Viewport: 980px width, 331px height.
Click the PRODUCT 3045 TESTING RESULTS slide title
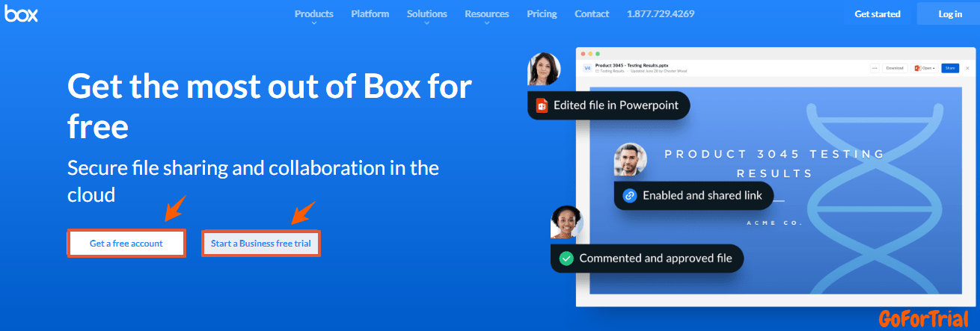click(x=774, y=164)
